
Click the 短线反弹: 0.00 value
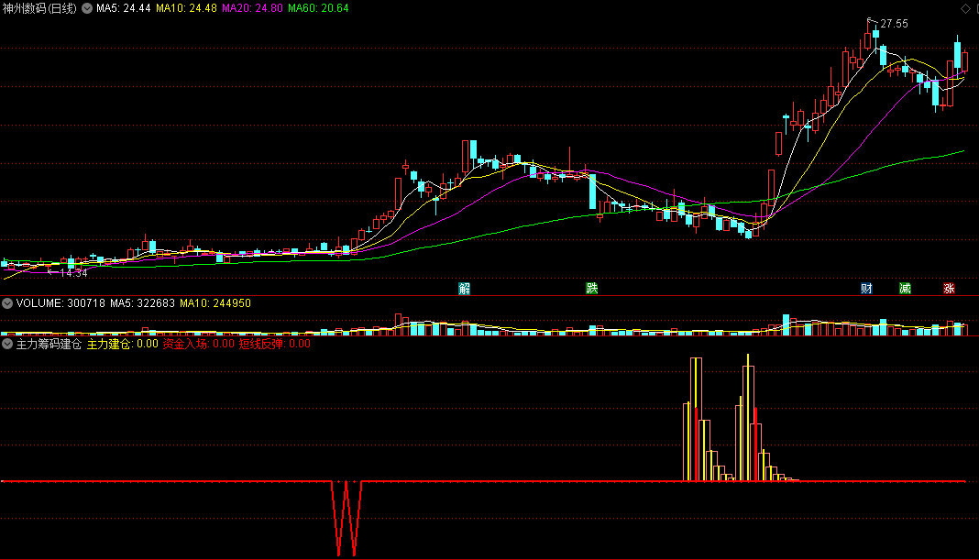[x=275, y=344]
